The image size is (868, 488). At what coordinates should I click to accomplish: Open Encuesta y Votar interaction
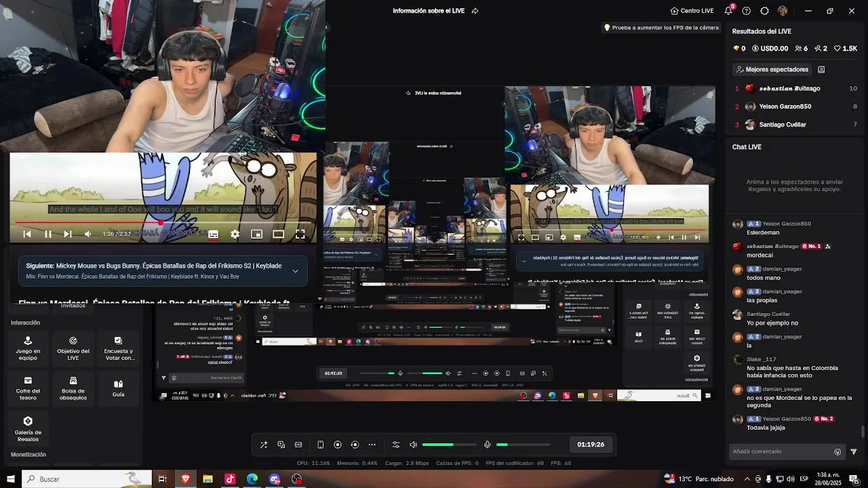(118, 348)
